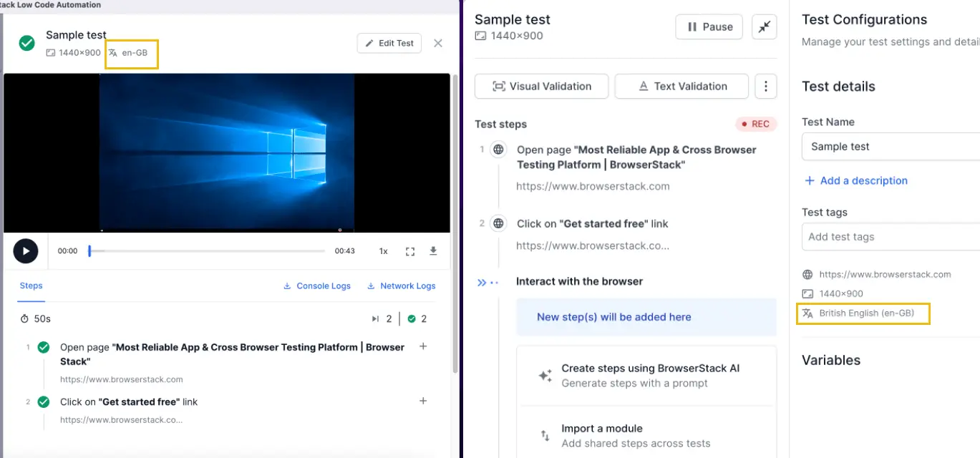Close the Sample test results panel
This screenshot has height=458, width=980.
point(438,44)
